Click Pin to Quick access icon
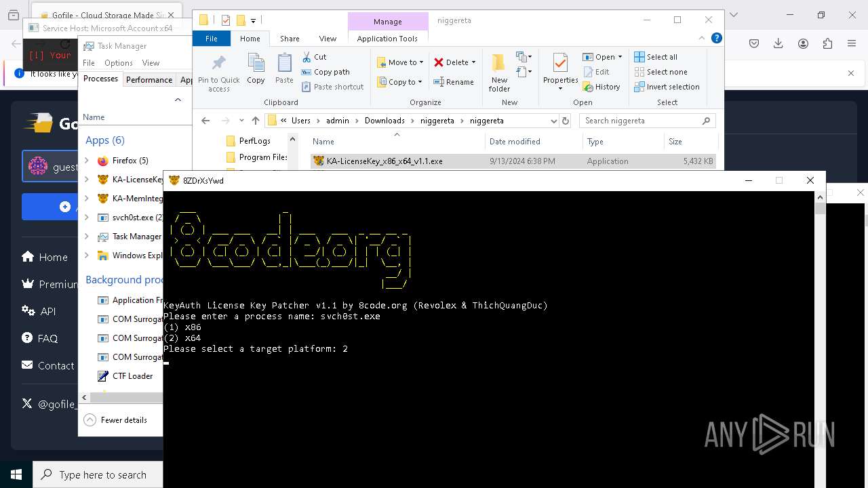Viewport: 868px width, 488px height. click(x=218, y=64)
